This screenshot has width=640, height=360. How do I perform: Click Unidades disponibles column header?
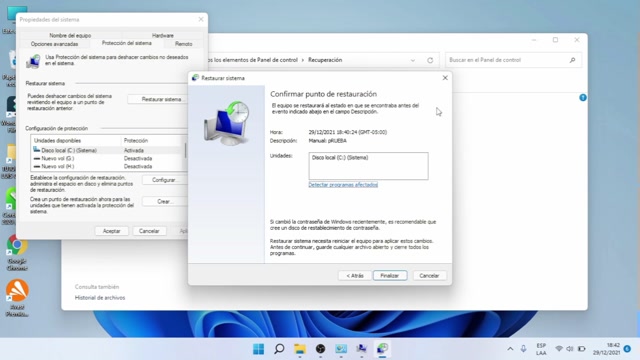point(76,140)
